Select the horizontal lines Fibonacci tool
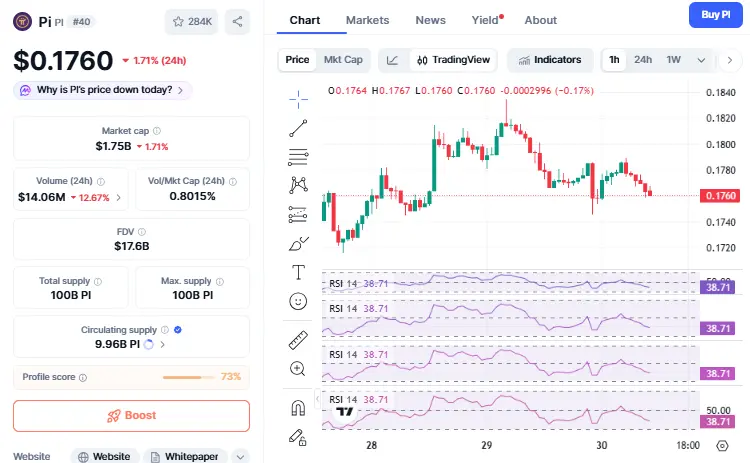 298,157
